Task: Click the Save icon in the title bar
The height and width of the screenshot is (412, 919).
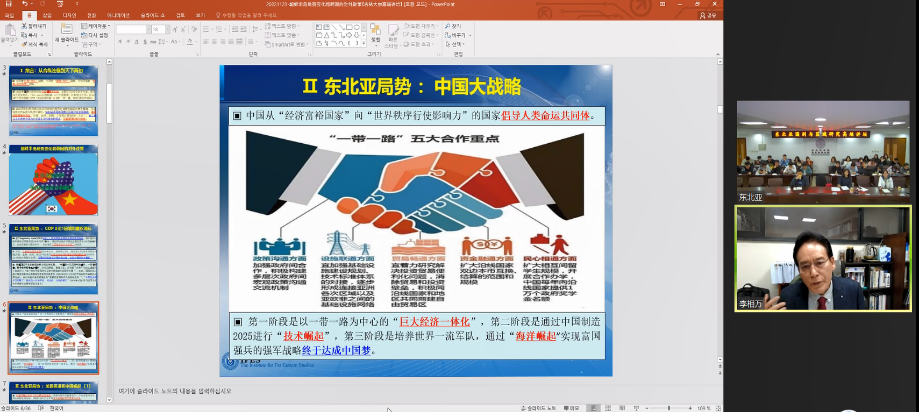Action: (9, 5)
